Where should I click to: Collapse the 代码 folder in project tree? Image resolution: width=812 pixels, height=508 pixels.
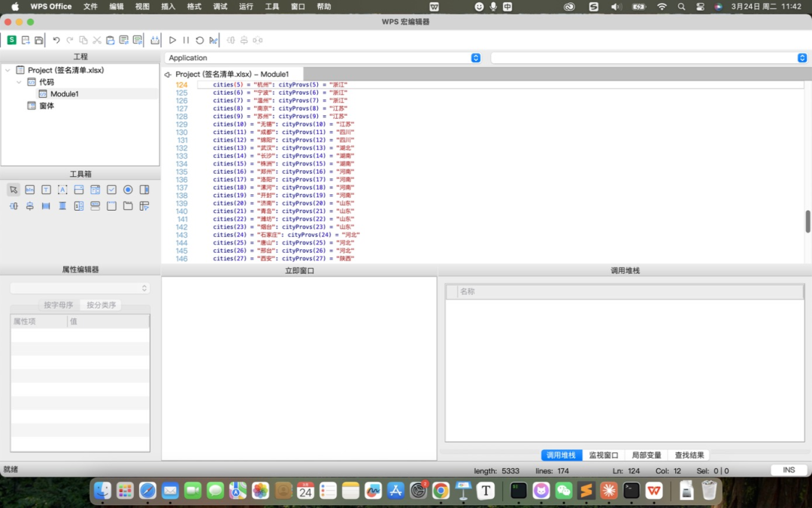point(19,82)
